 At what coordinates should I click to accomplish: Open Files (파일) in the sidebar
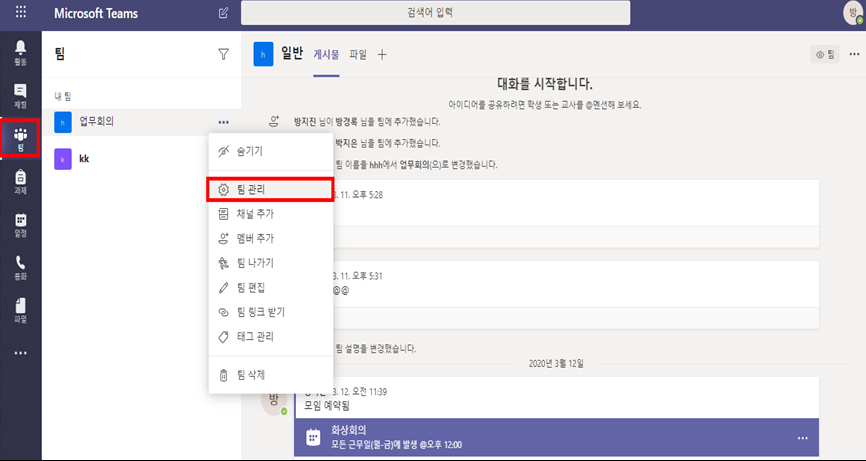coord(20,310)
